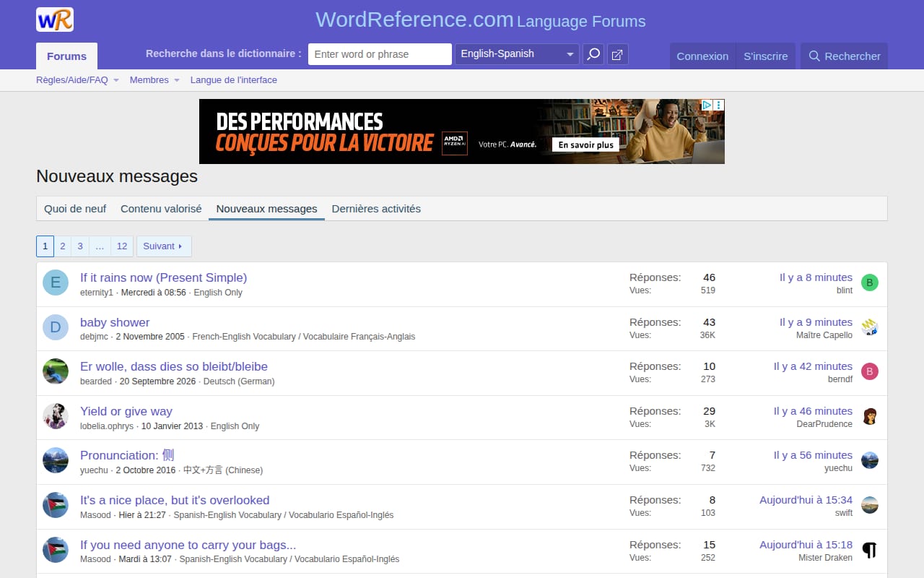Click swift's landscape avatar
The image size is (924, 578).
click(x=870, y=506)
